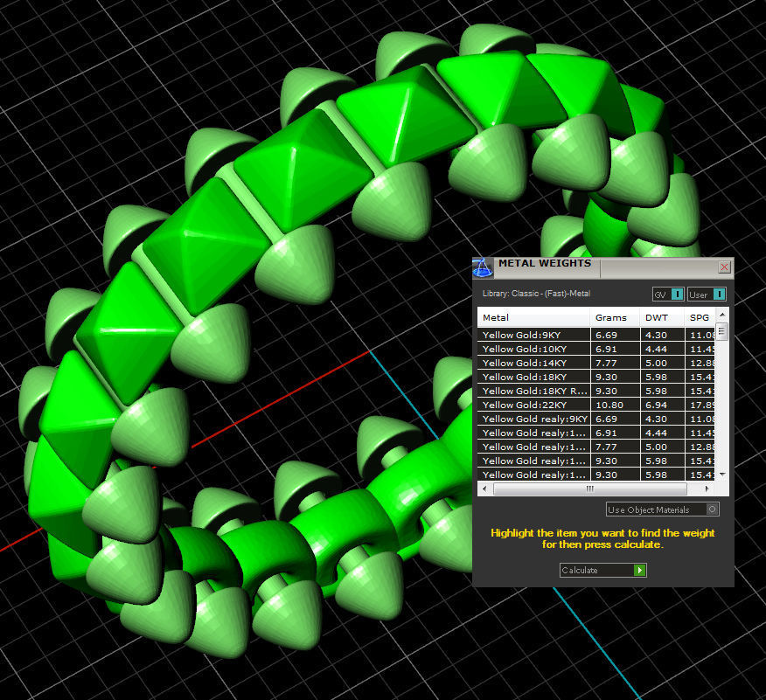
Task: Click DWT 5.98 in Yellow Gold:18KY row
Action: tap(662, 377)
